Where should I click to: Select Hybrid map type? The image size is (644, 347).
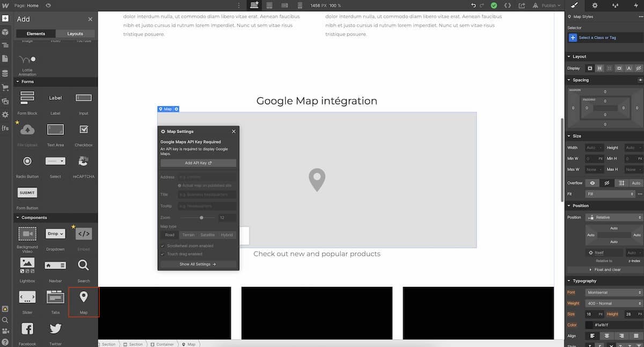point(227,235)
